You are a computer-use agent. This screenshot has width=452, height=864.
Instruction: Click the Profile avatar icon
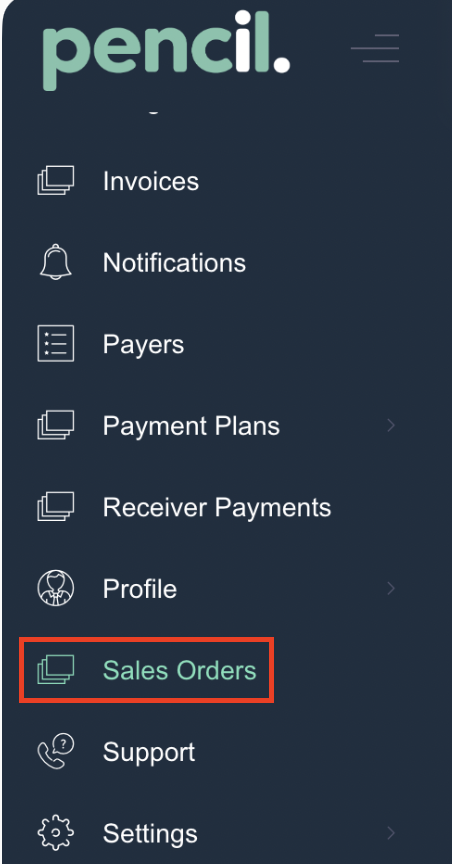[x=56, y=588]
